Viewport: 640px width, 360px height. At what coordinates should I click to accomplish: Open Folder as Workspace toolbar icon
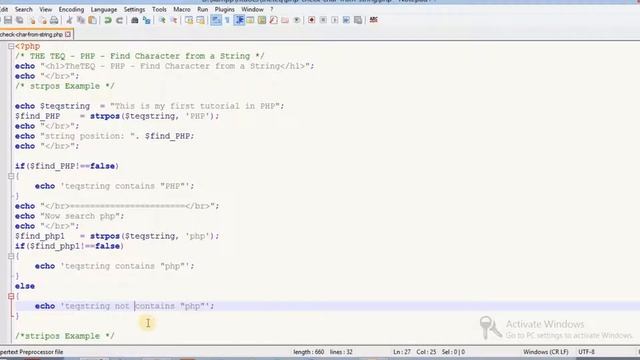coord(285,20)
